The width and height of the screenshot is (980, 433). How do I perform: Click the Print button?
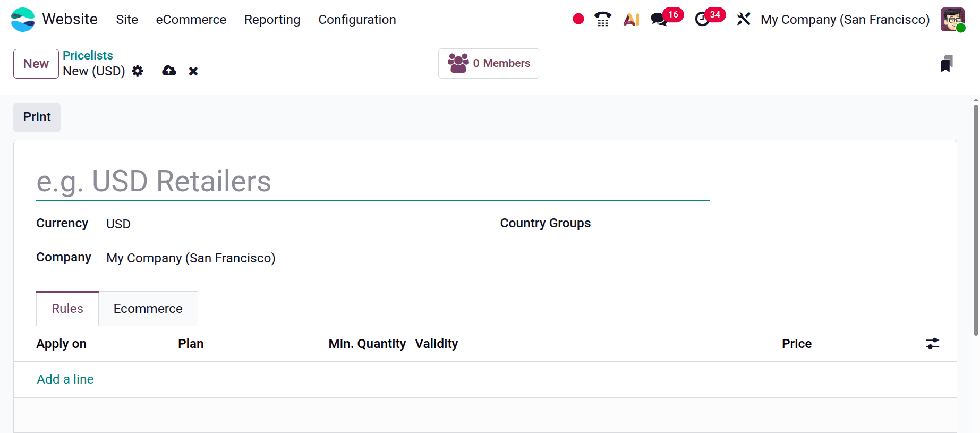[x=37, y=117]
